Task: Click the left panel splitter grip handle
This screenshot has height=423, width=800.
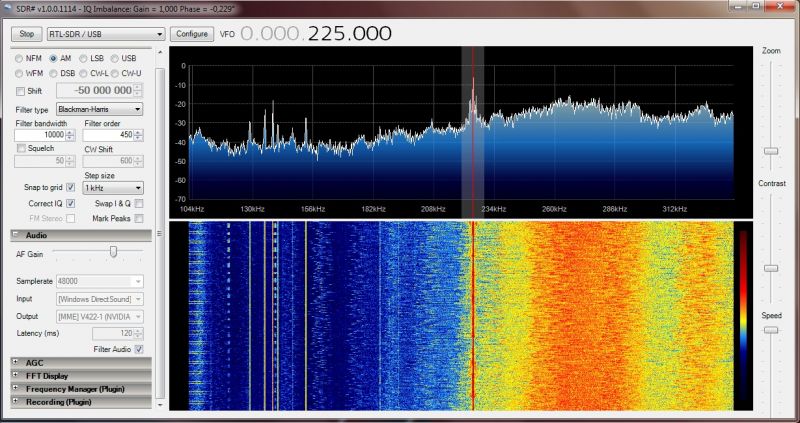Action: [160, 233]
